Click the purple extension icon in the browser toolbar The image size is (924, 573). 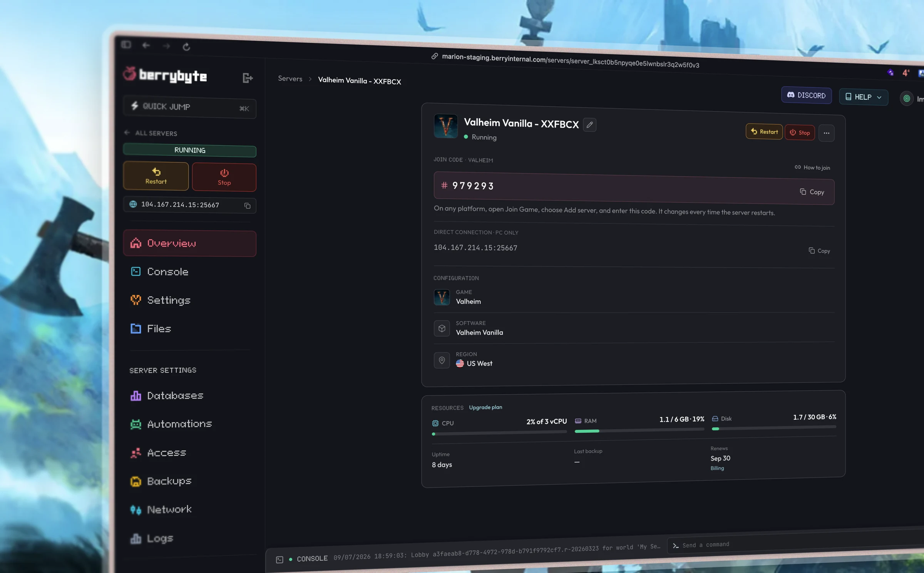point(891,72)
